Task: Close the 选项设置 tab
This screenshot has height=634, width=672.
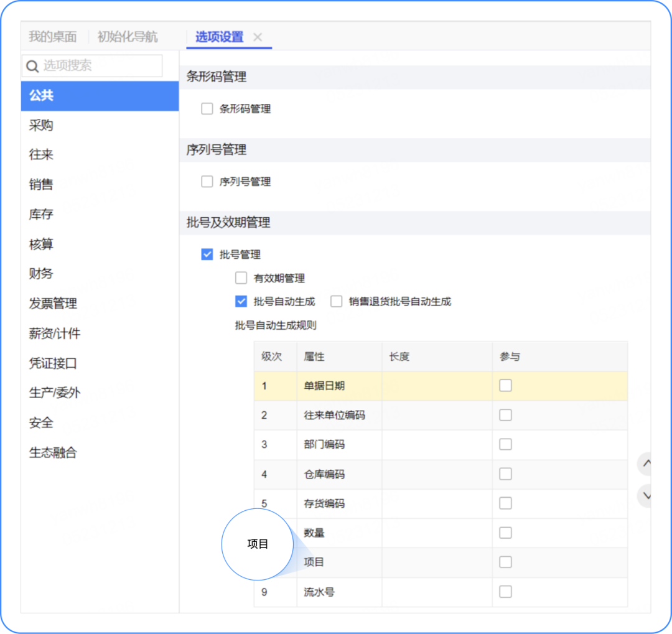Action: (257, 37)
